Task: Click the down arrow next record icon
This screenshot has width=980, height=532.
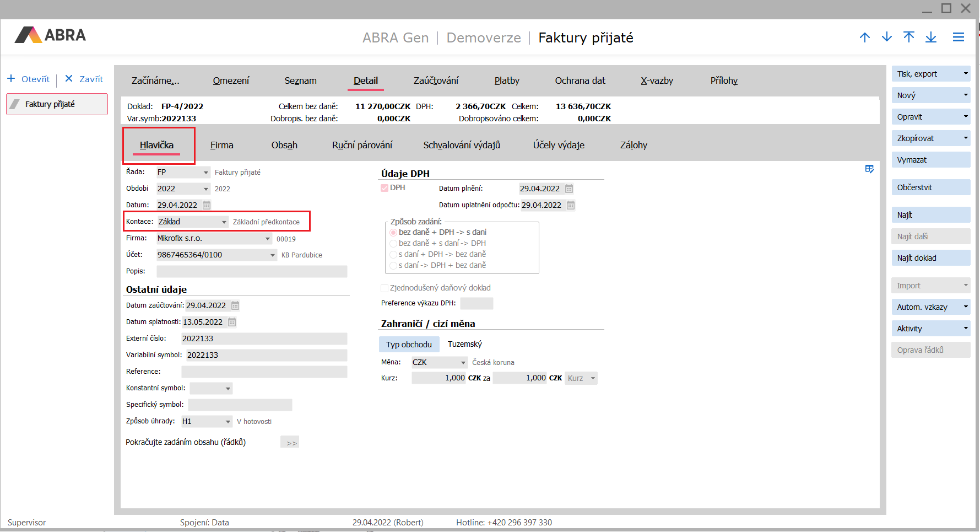Action: click(887, 37)
